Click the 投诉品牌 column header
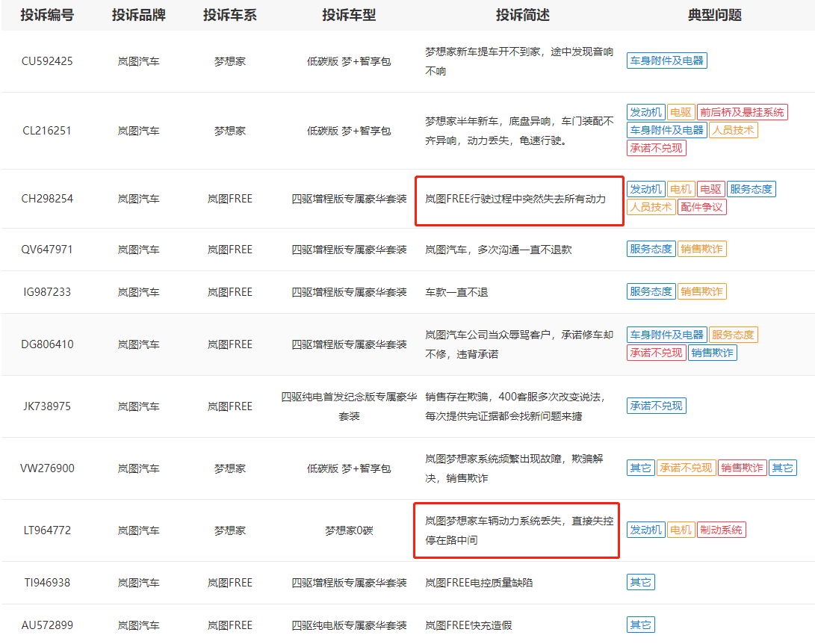Screen dimensions: 815x644 pos(139,15)
